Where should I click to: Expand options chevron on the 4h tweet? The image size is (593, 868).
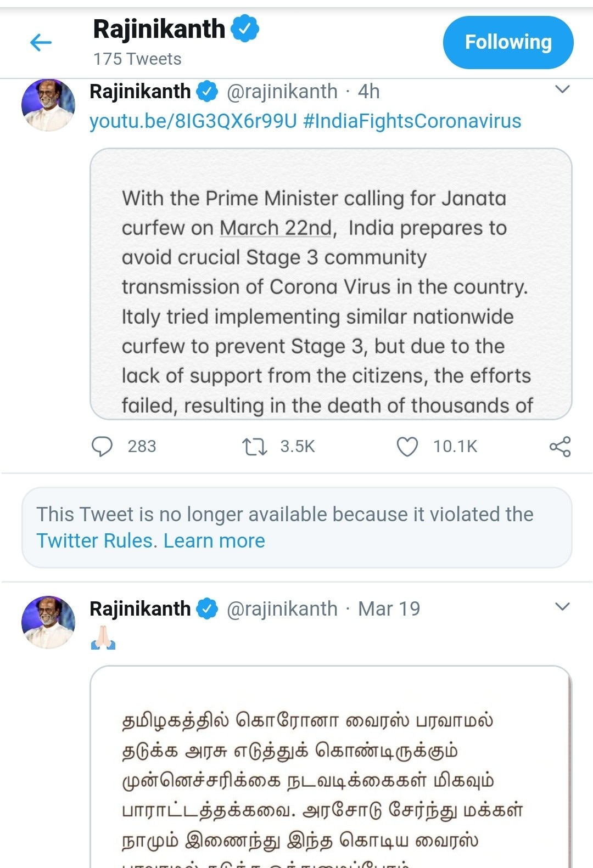pyautogui.click(x=562, y=89)
